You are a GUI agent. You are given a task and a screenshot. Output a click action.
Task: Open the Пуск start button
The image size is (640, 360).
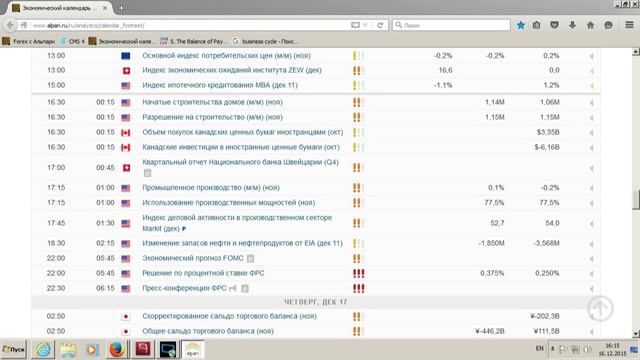13,349
